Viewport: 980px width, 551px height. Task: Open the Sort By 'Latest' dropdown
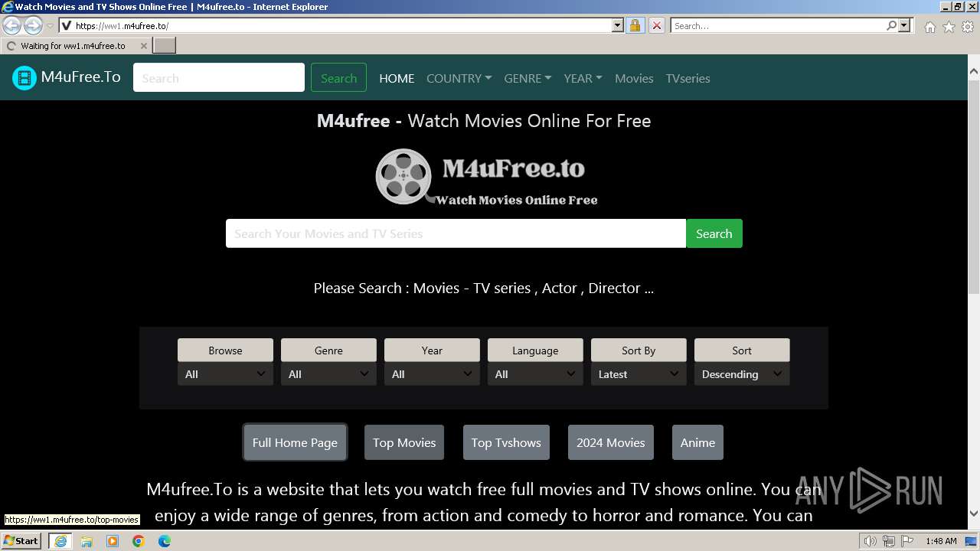click(639, 374)
